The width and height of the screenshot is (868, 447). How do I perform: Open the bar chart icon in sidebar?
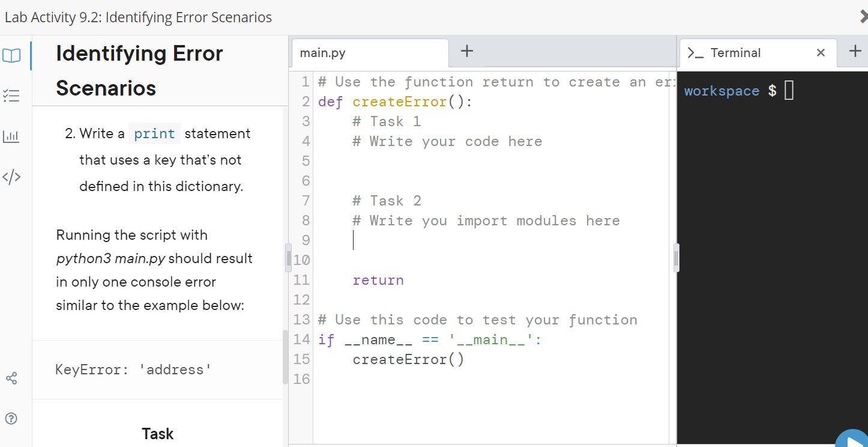[11, 136]
